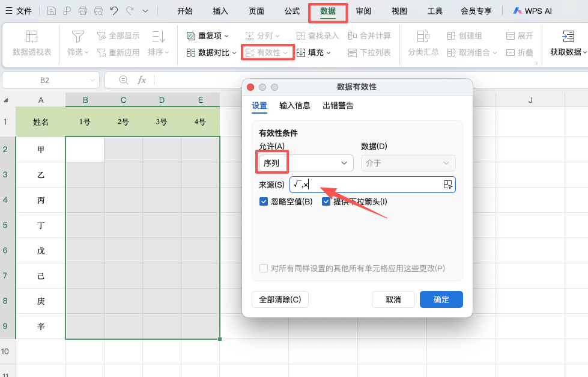
Task: Click the Save icon in quick toolbar
Action: point(52,11)
